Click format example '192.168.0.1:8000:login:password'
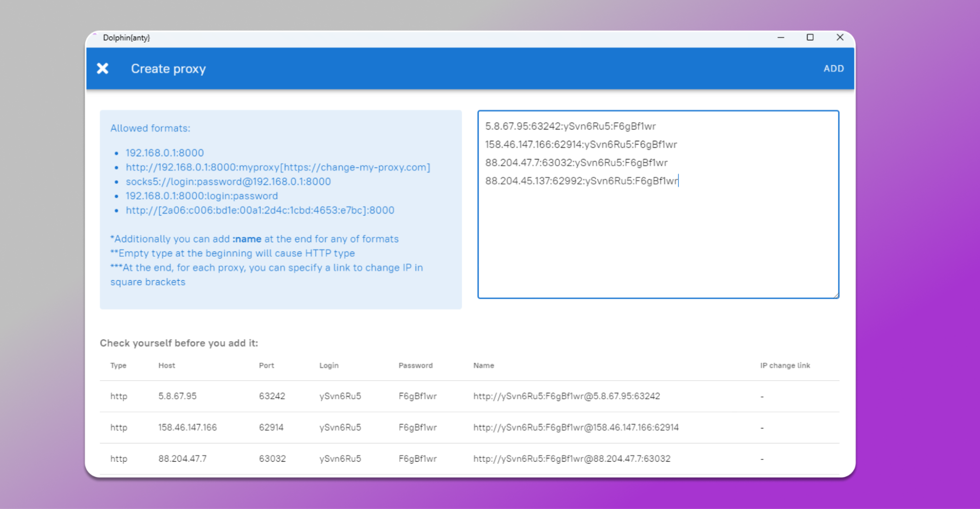Viewport: 980px width, 509px height. tap(202, 196)
